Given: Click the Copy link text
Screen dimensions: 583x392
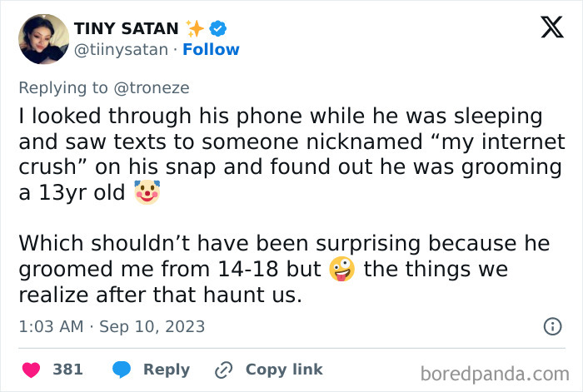Looking at the screenshot, I should point(284,370).
